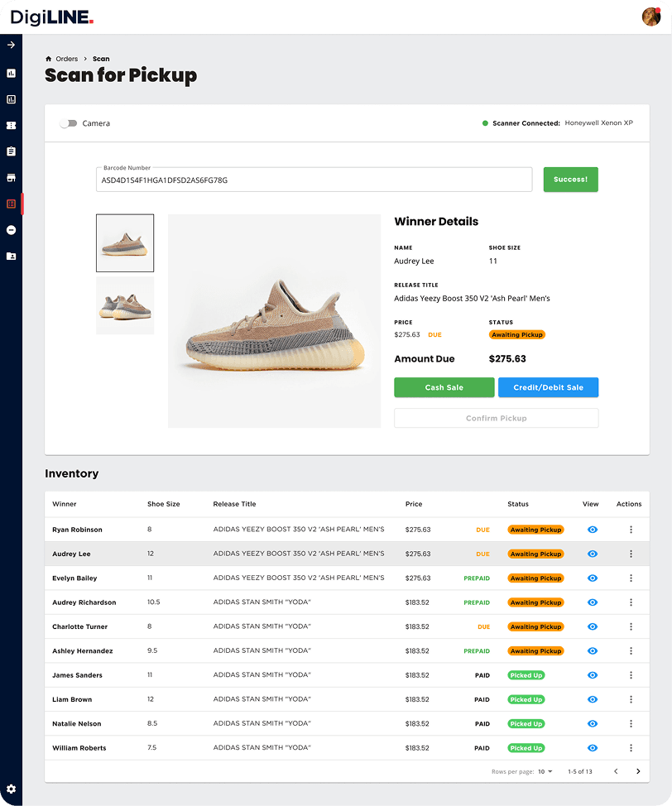Screen dimensions: 672x806
Task: Open settings gear in the sidebar
Action: click(11, 789)
